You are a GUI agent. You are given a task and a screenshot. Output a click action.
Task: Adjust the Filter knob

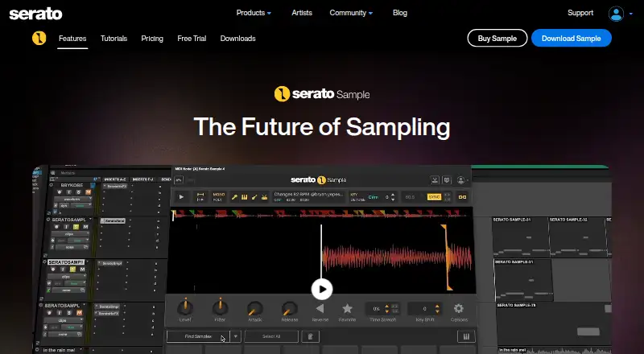[220, 307]
